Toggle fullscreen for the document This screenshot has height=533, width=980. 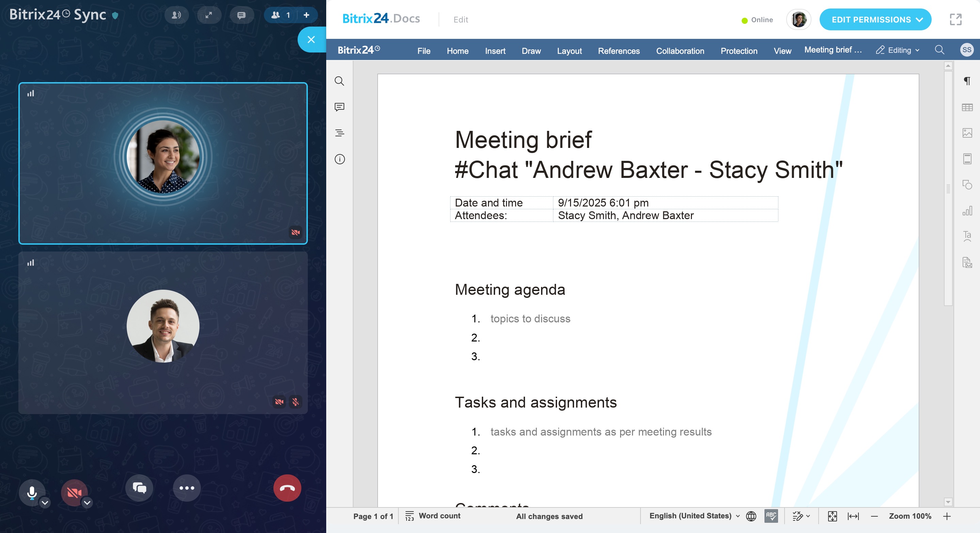pos(955,19)
